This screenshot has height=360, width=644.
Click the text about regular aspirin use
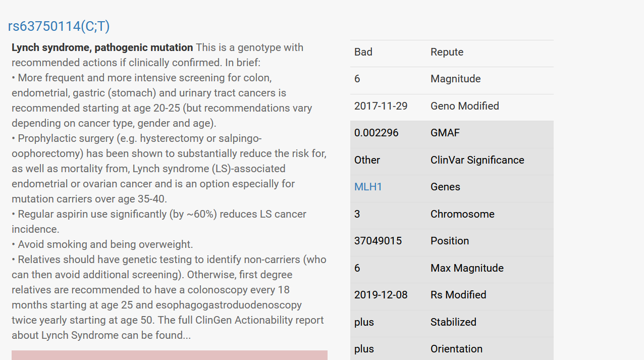click(x=159, y=222)
